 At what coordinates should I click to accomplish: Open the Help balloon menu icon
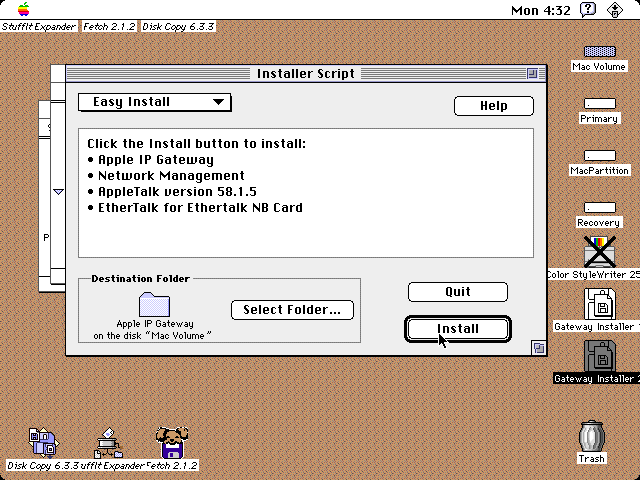[x=588, y=9]
